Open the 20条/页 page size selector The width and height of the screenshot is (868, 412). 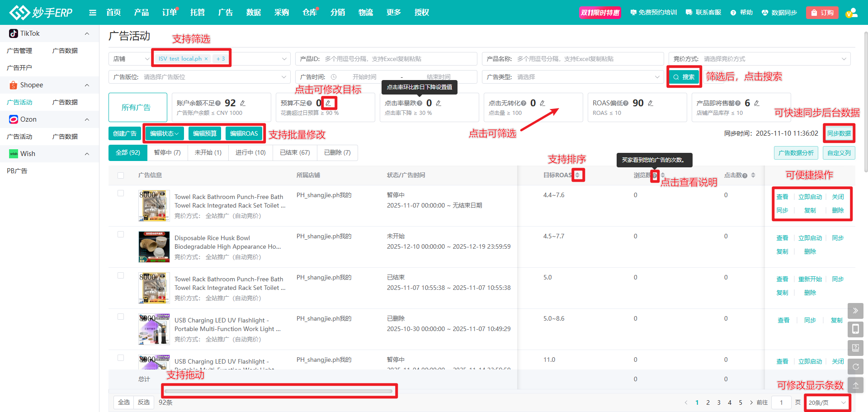point(827,403)
